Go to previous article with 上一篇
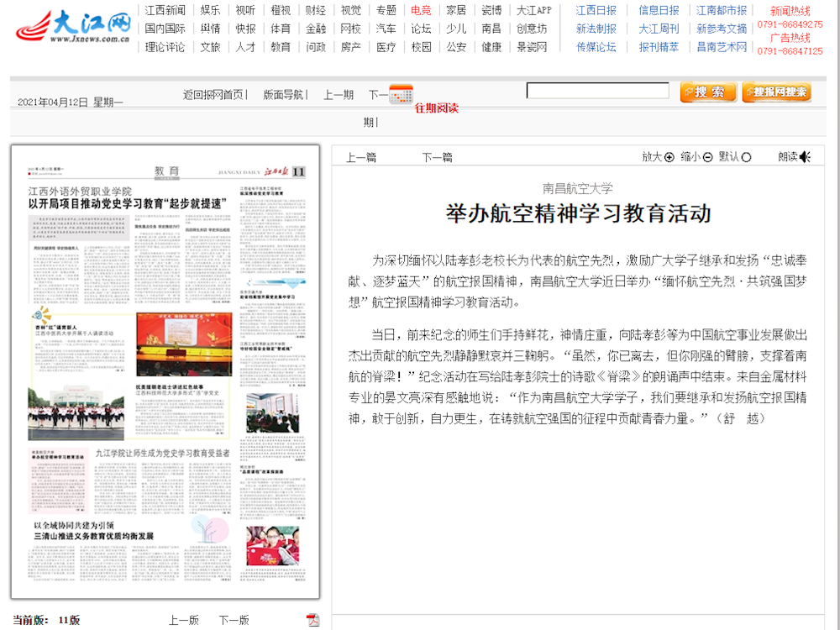 point(361,157)
